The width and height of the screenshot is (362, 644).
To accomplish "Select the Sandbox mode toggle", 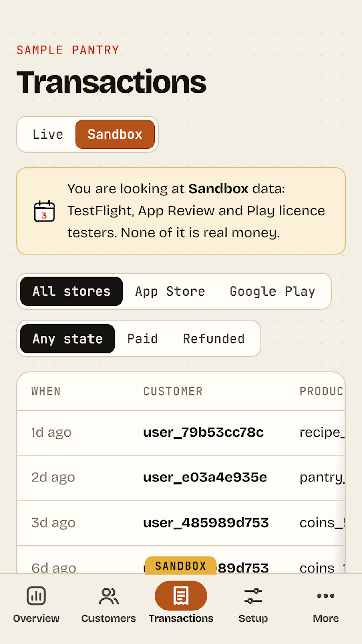I will coord(115,134).
